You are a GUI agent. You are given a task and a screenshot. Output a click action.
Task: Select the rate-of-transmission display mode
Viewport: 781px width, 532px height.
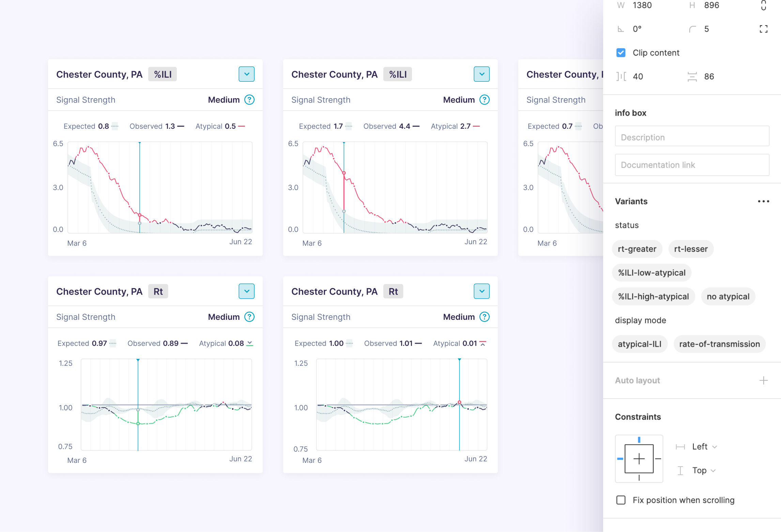coord(719,344)
